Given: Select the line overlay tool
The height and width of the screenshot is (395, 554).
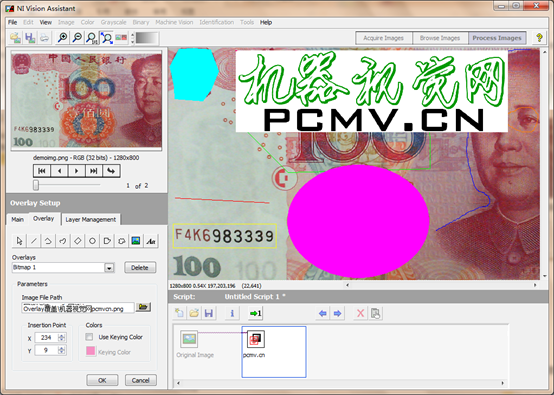Looking at the screenshot, I should click(x=34, y=241).
